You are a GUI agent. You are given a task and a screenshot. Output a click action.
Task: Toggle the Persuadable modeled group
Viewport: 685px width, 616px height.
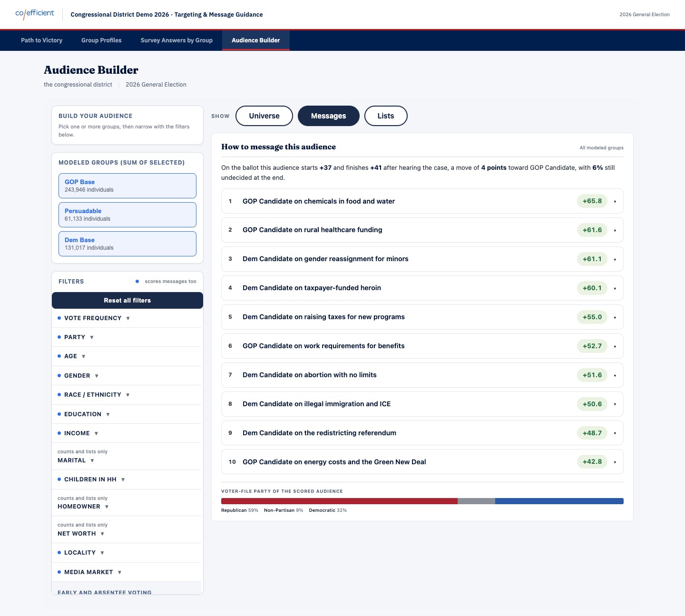pyautogui.click(x=127, y=215)
